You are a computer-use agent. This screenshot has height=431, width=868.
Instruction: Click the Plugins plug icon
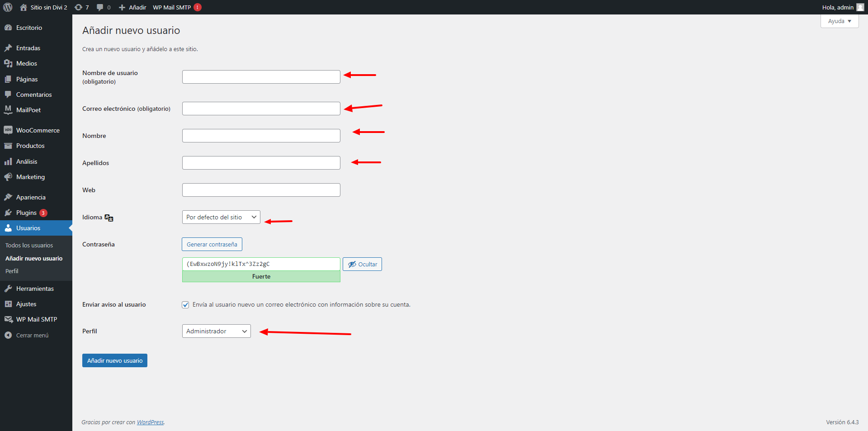8,213
